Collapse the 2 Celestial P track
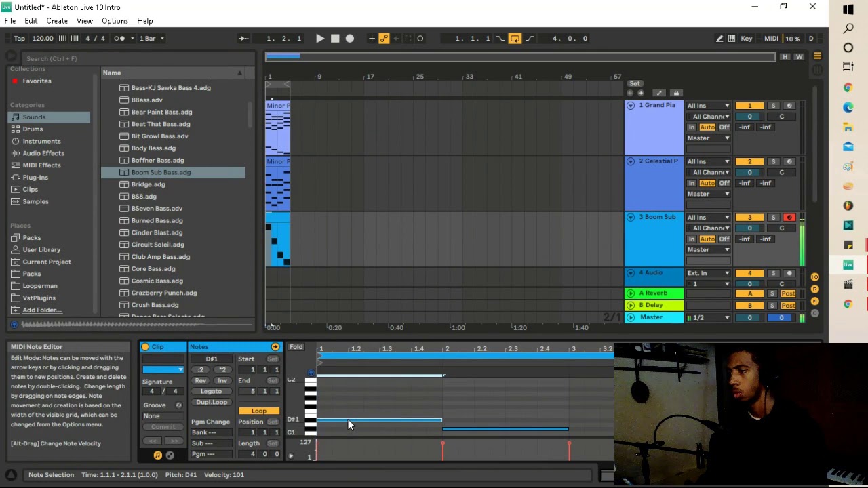 point(631,161)
